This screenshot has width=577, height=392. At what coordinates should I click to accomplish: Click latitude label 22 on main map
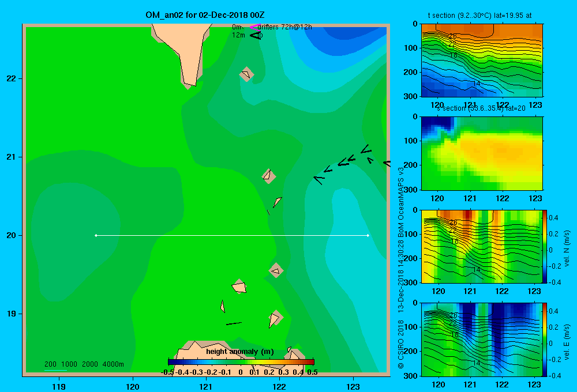coord(12,78)
